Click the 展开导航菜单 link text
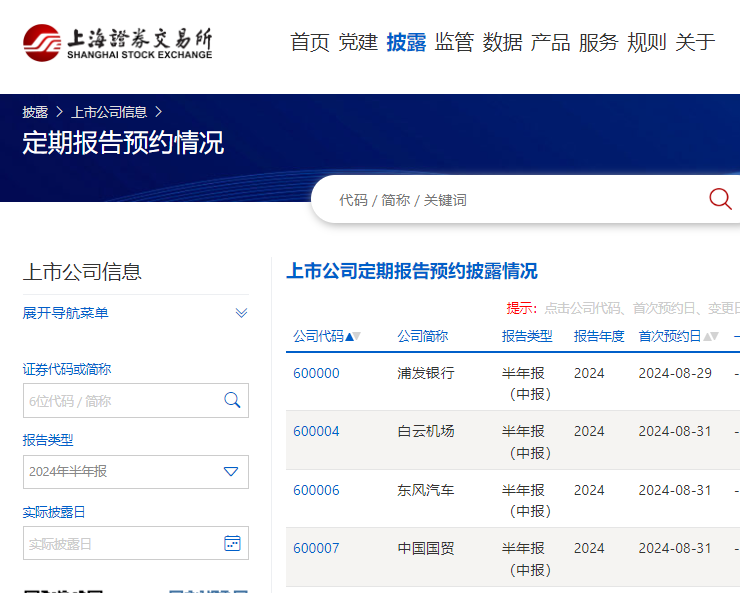This screenshot has width=740, height=593. (66, 313)
